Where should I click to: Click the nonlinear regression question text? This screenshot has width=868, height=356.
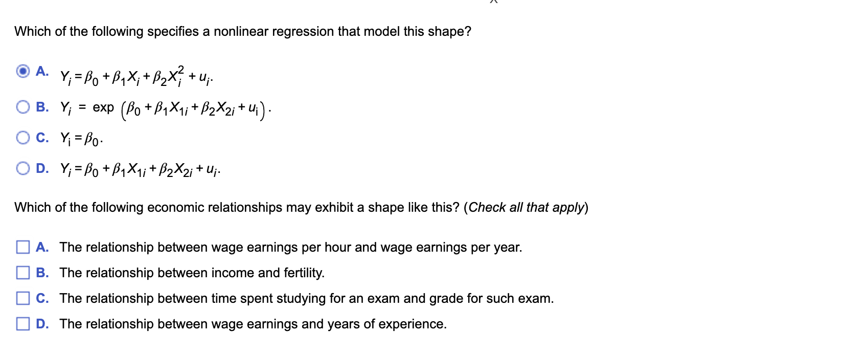[x=243, y=32]
